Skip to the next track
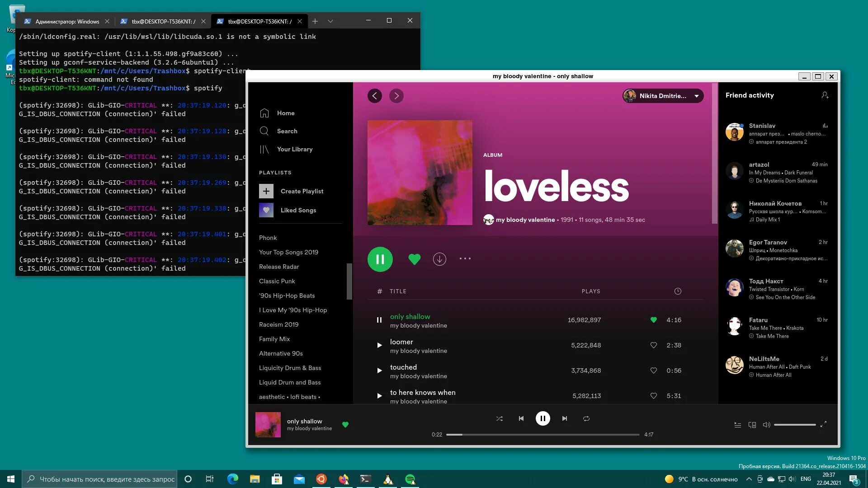The width and height of the screenshot is (868, 488). 565,419
